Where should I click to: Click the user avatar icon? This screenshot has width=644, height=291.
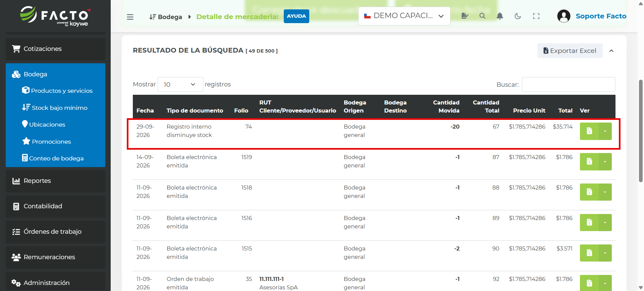pyautogui.click(x=563, y=16)
